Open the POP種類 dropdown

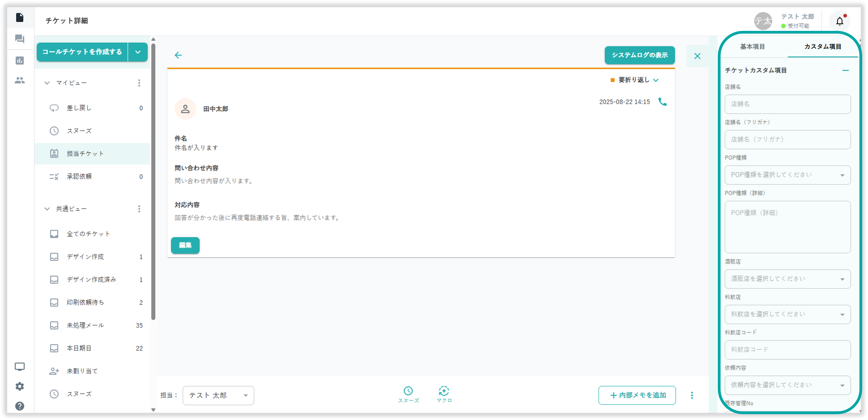pyautogui.click(x=787, y=175)
